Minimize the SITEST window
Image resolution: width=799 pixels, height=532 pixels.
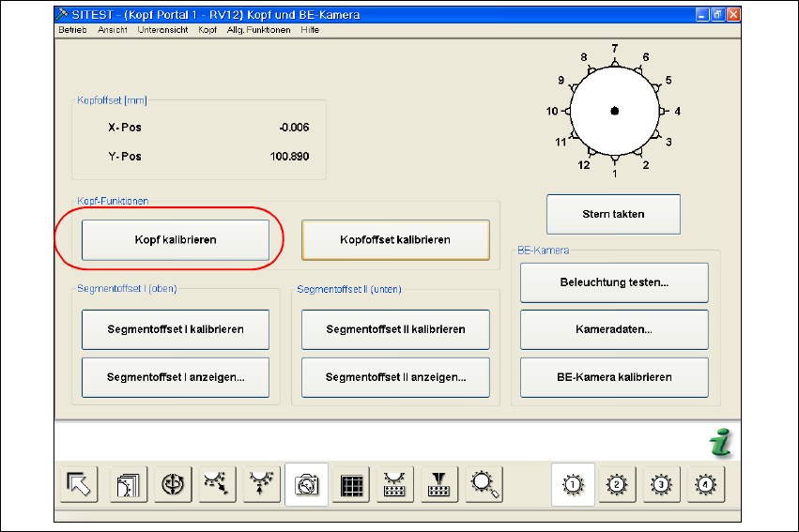pyautogui.click(x=702, y=14)
